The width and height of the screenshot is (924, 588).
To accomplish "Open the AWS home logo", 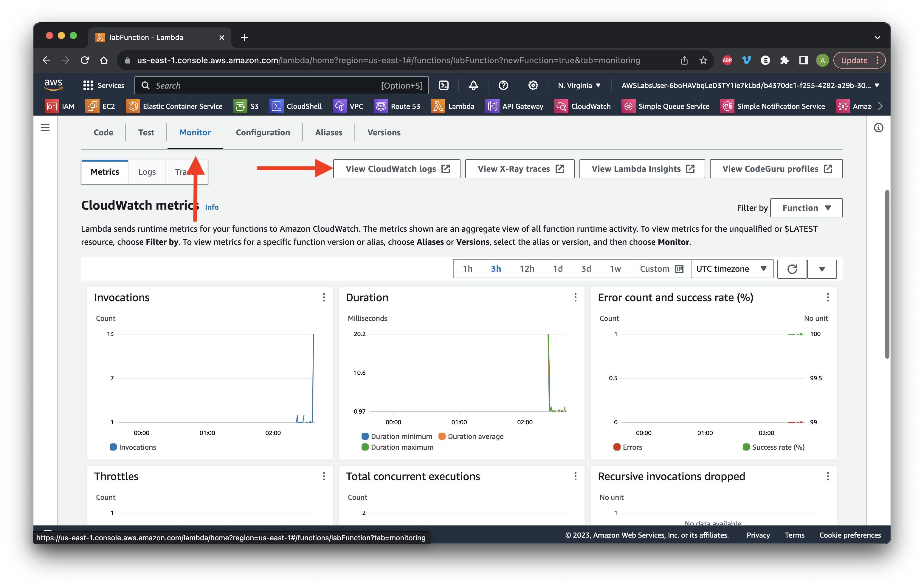I will click(53, 85).
